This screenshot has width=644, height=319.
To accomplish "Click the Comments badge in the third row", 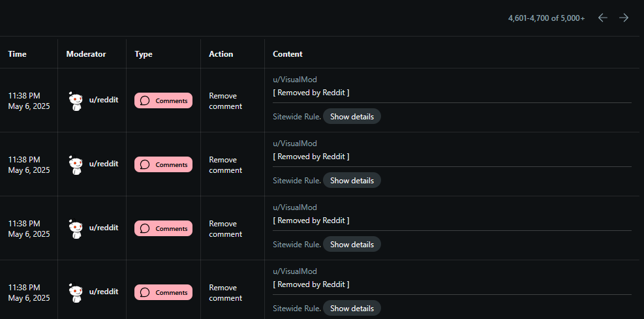I will point(164,229).
